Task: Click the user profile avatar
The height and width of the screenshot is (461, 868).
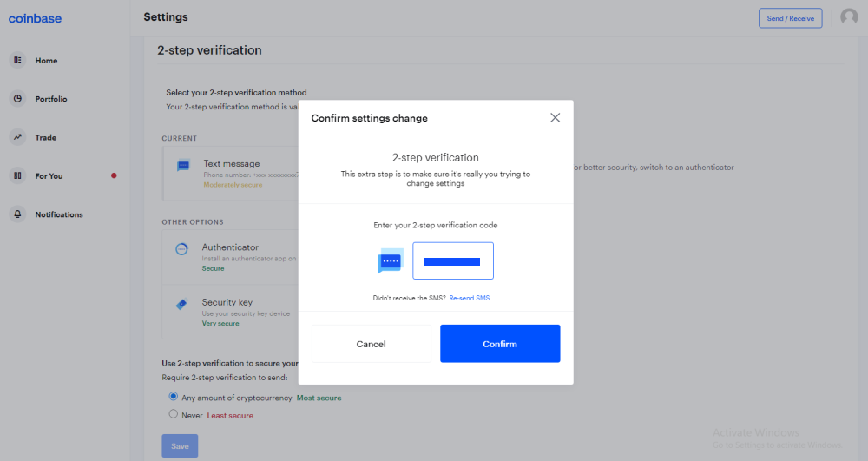Action: point(849,17)
